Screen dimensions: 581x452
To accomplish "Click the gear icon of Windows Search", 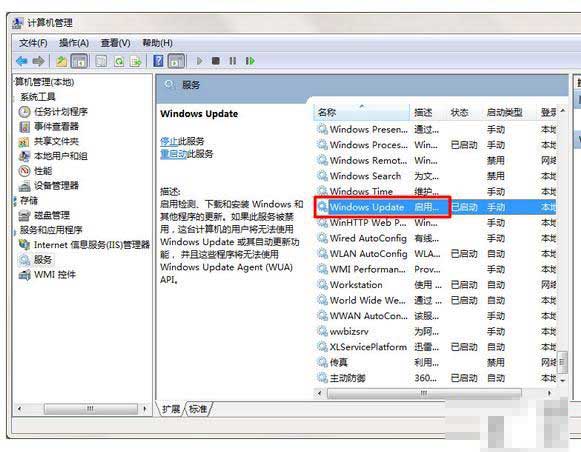I will pyautogui.click(x=322, y=176).
